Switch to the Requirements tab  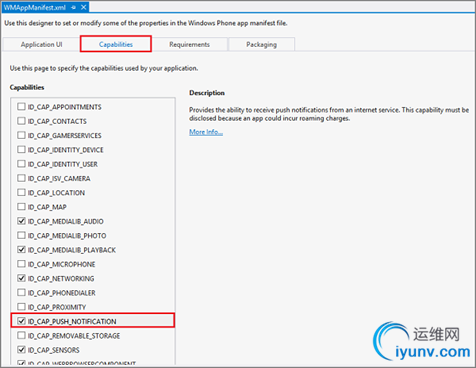(189, 44)
